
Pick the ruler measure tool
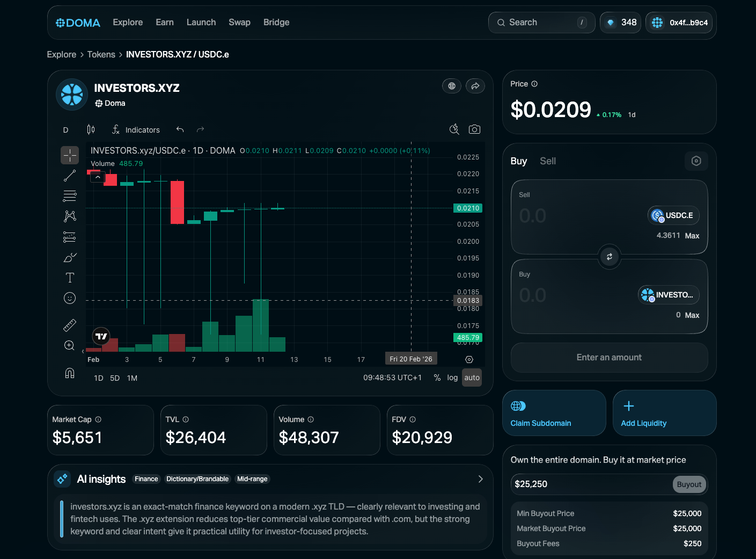click(x=70, y=325)
